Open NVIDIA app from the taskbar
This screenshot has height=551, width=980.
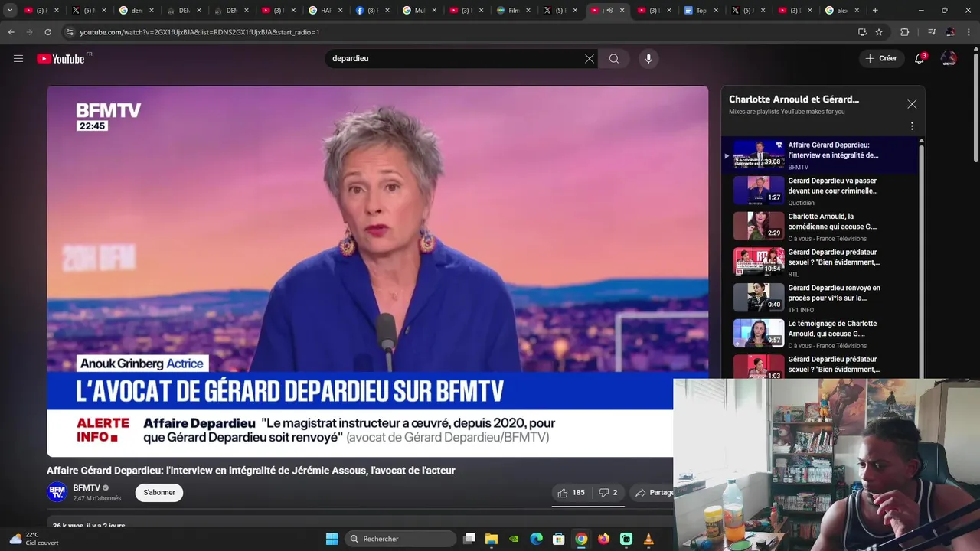(514, 539)
